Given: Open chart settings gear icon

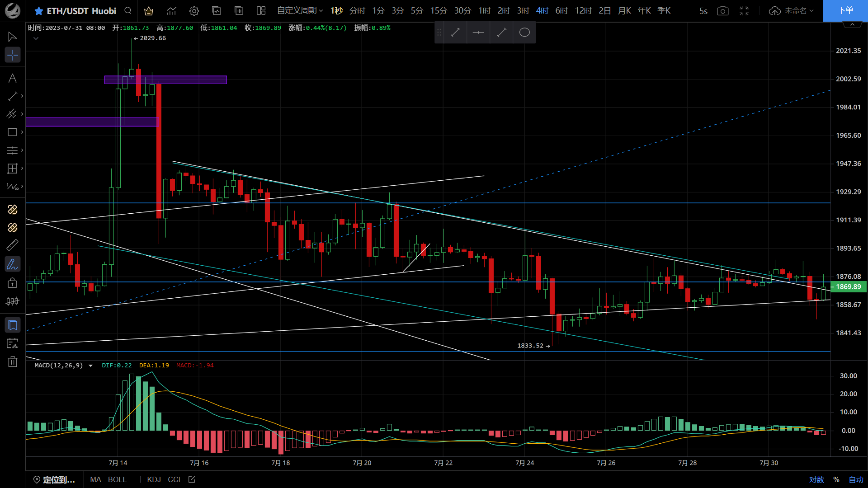Looking at the screenshot, I should click(194, 11).
